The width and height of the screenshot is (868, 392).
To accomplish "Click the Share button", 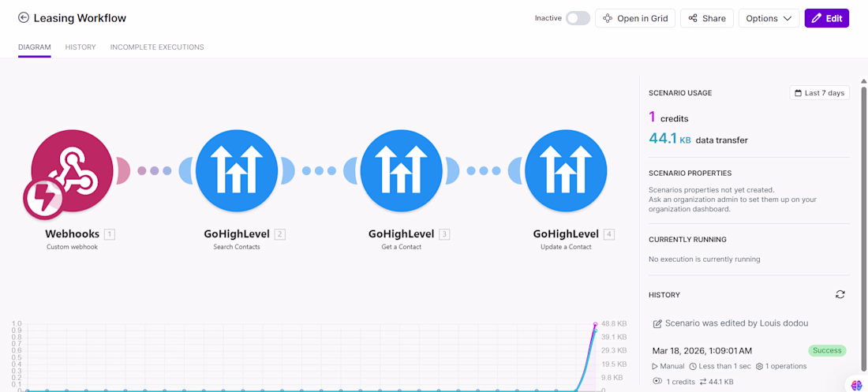I will [x=707, y=18].
